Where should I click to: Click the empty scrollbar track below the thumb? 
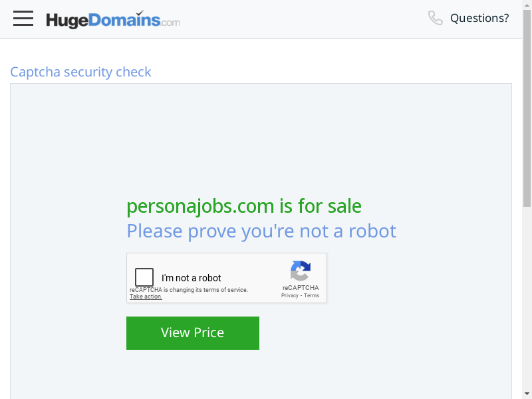pyautogui.click(x=527, y=299)
